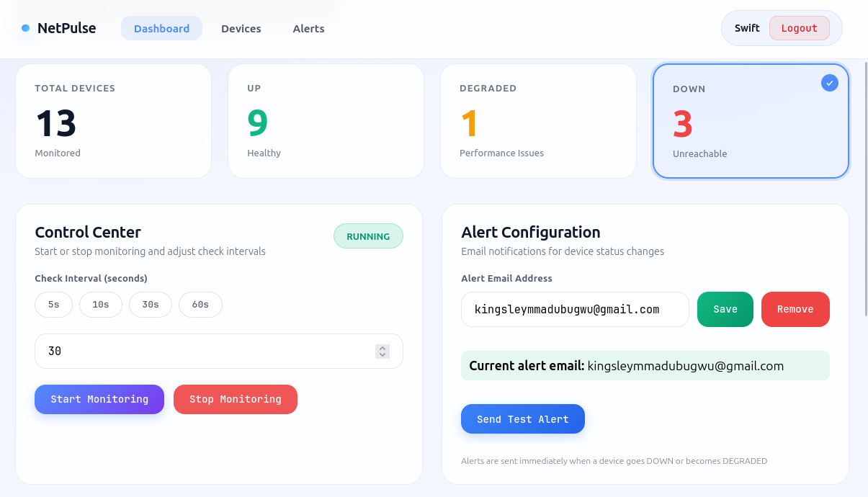This screenshot has height=497, width=868.
Task: Click the check interval number field
Action: tap(219, 351)
